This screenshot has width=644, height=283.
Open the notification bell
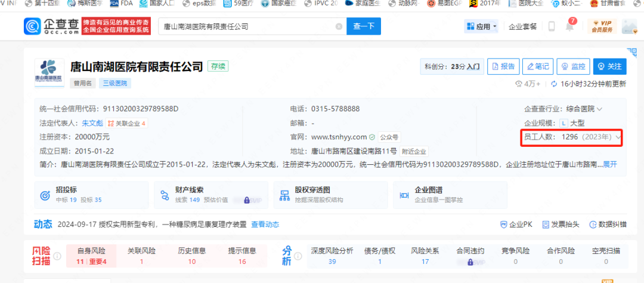[570, 27]
